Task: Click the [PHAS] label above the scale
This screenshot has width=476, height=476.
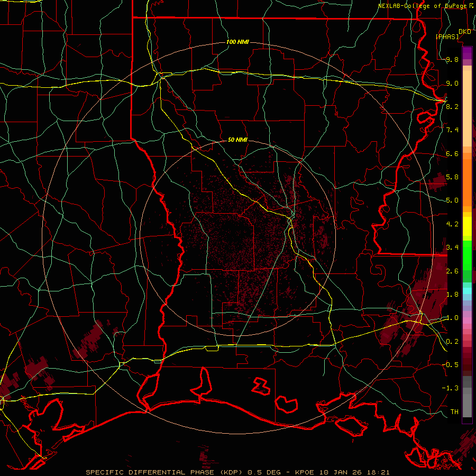Action: click(447, 37)
